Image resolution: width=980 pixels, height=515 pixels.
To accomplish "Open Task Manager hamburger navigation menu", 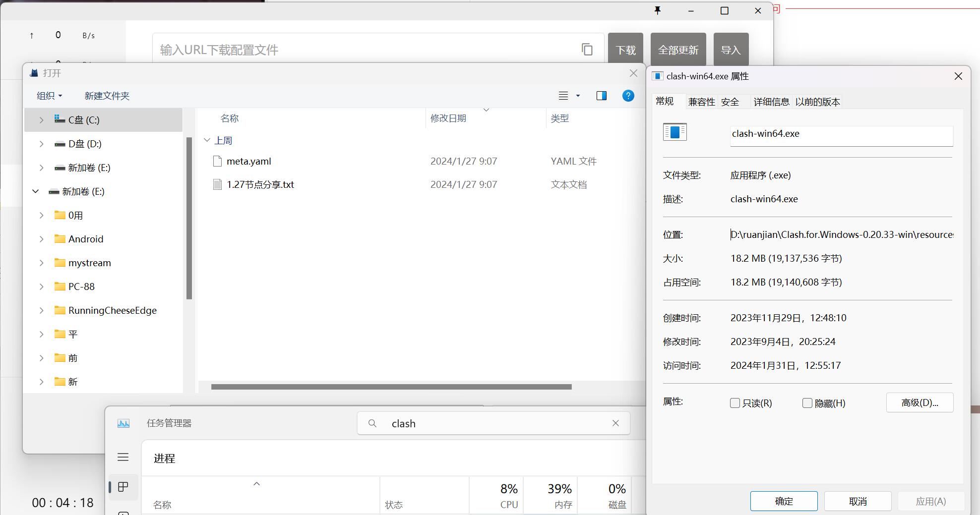I will (123, 457).
